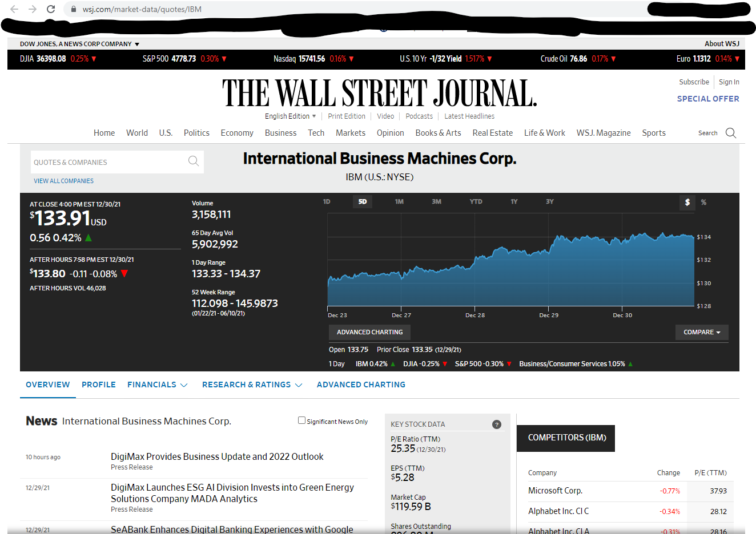Open the Latest Headlines link

(469, 116)
